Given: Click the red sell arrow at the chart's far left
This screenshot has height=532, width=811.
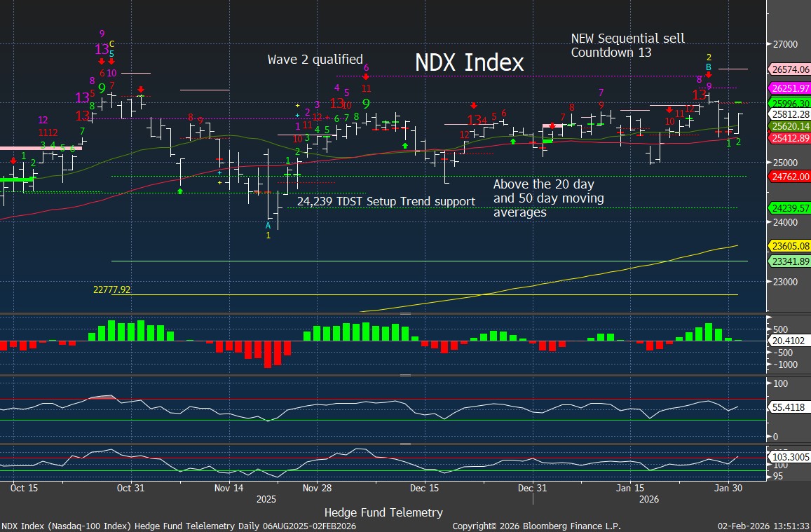Looking at the screenshot, I should tap(13, 161).
